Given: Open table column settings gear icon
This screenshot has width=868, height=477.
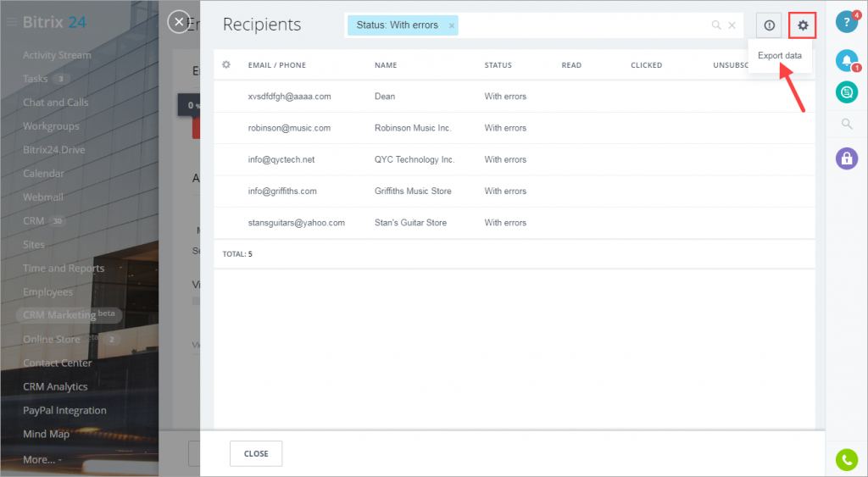Looking at the screenshot, I should click(225, 64).
